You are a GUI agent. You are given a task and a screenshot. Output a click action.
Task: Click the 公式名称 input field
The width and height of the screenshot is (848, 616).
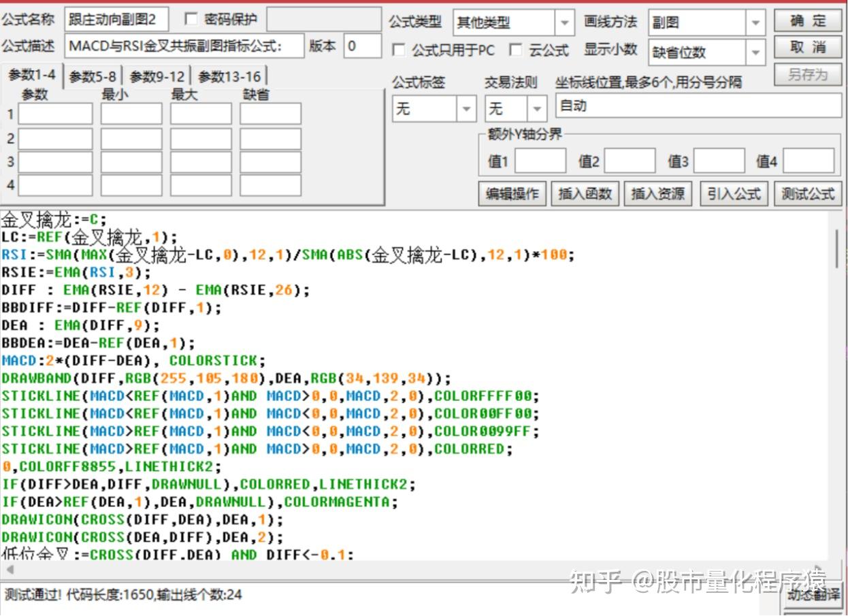[116, 20]
